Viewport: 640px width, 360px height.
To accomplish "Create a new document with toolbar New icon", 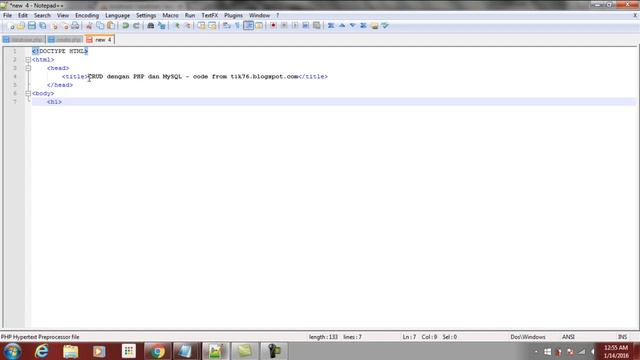I will pyautogui.click(x=11, y=26).
